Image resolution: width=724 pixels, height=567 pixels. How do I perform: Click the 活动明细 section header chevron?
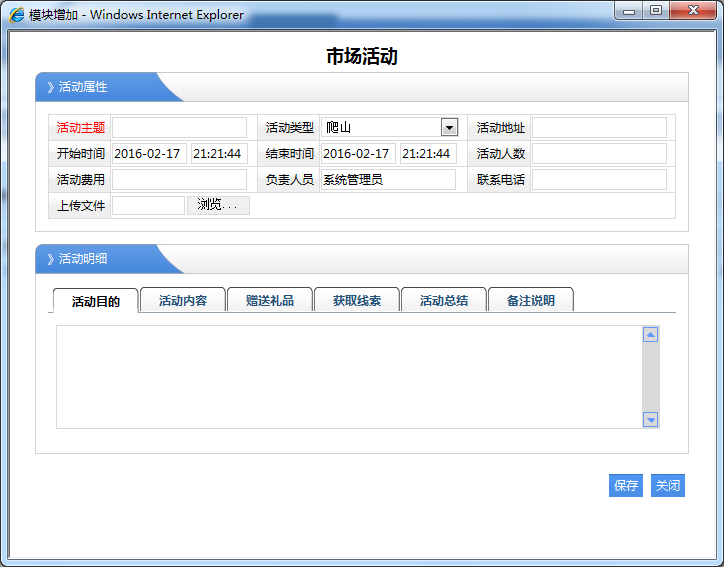click(50, 259)
